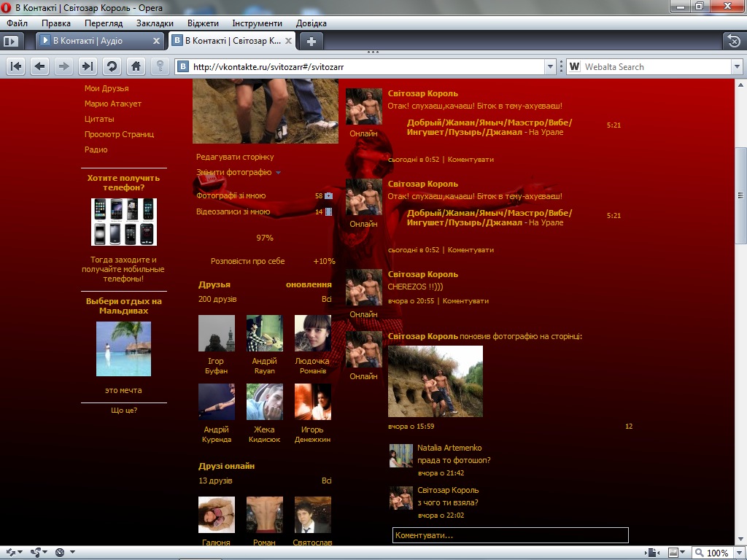
Task: Switch to the 'В Контакті | Аудіо' tab
Action: [95, 41]
